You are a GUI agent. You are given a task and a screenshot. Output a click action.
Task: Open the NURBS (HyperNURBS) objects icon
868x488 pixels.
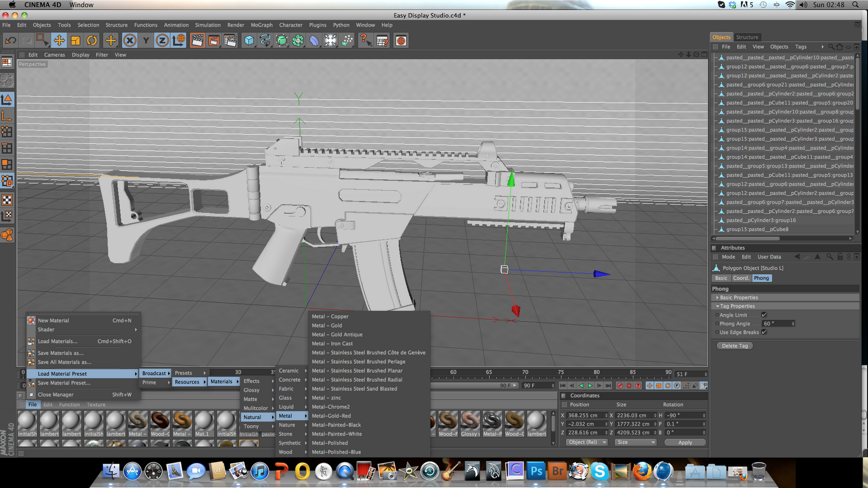(x=282, y=40)
